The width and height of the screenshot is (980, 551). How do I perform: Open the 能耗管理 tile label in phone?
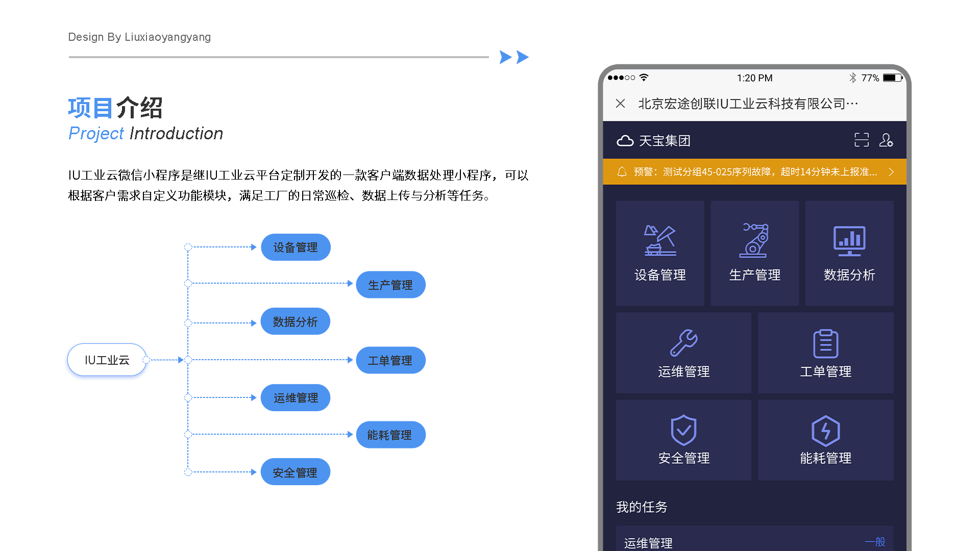(x=826, y=458)
